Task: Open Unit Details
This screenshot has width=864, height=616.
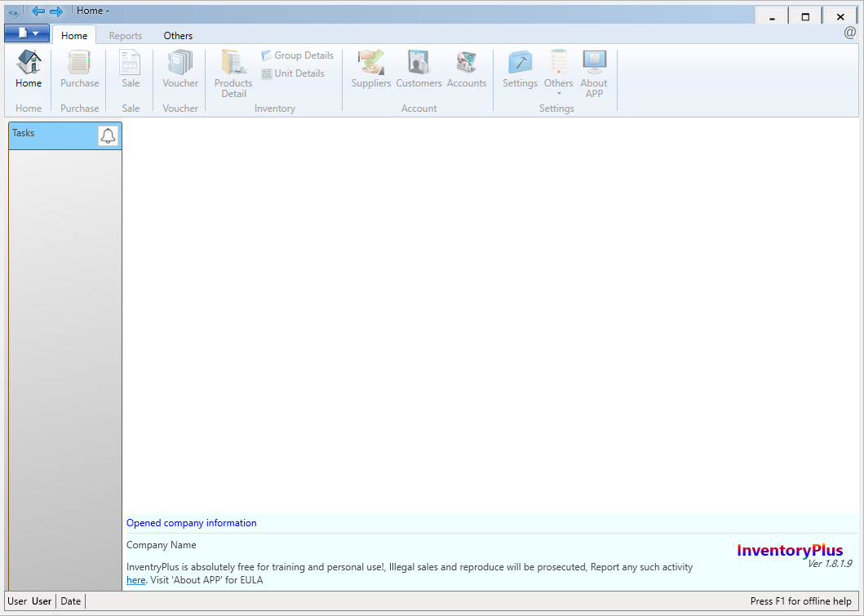Action: coord(295,73)
